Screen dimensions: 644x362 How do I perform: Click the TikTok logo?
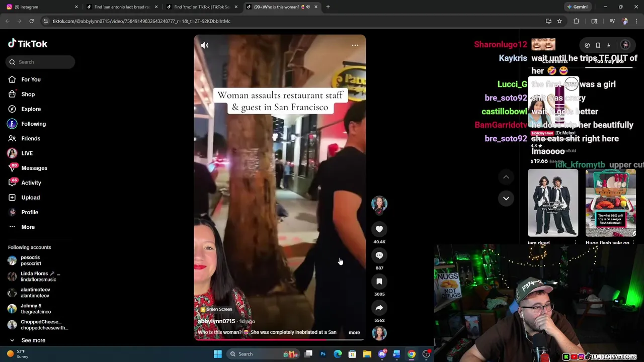[28, 44]
